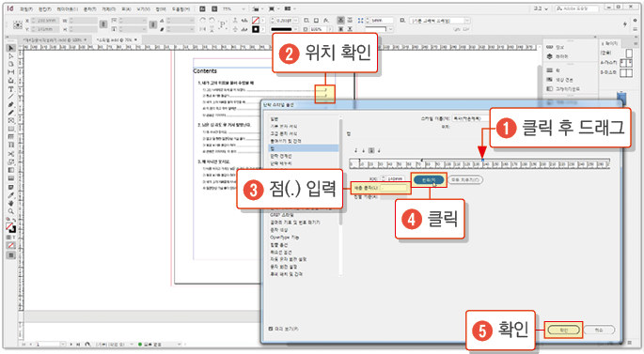This screenshot has height=354, width=644.
Task: Toggle constrain scale proportions link
Action: point(153,24)
